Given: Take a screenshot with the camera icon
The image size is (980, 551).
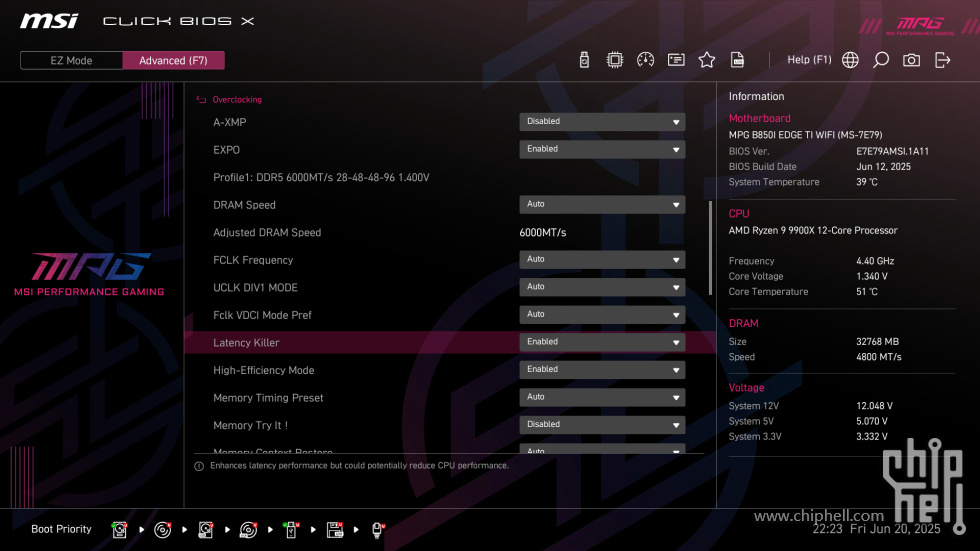Looking at the screenshot, I should point(911,60).
